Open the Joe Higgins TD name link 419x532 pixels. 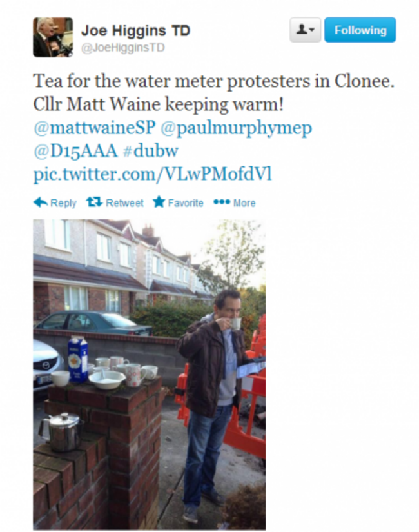135,30
